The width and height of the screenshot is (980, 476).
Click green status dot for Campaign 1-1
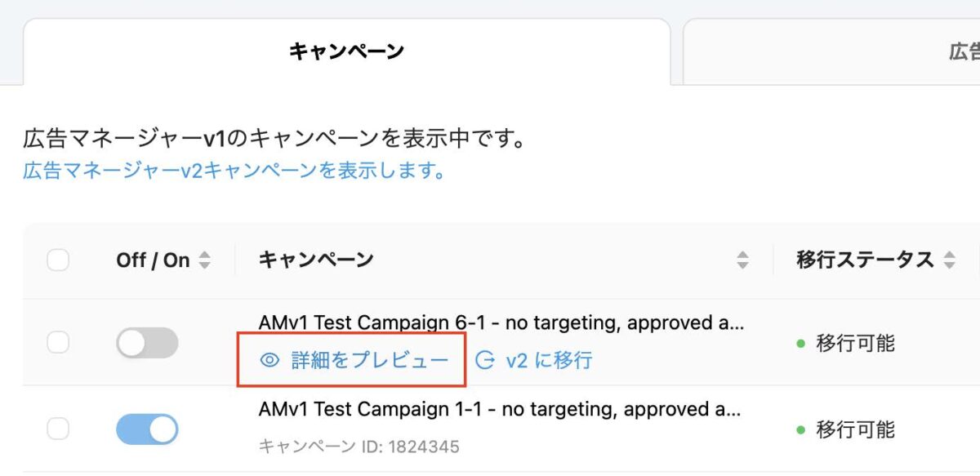pyautogui.click(x=801, y=429)
